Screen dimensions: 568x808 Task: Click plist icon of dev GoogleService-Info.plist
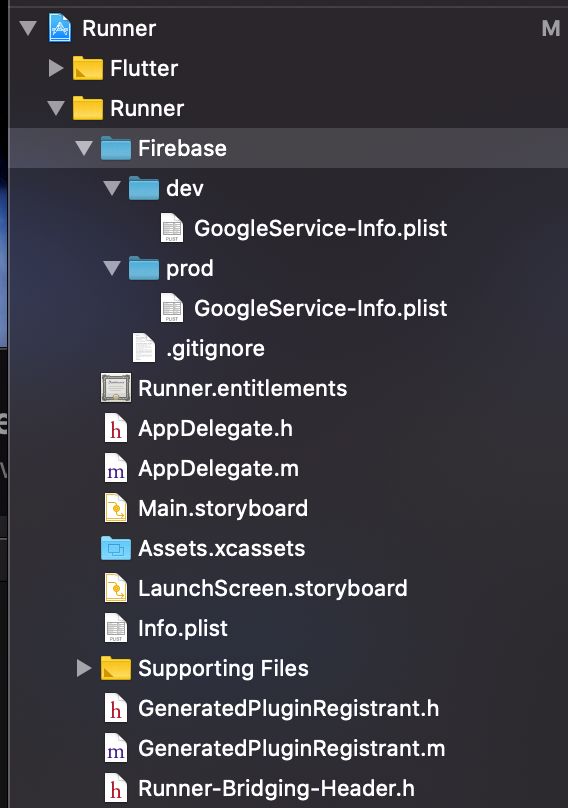coord(172,228)
